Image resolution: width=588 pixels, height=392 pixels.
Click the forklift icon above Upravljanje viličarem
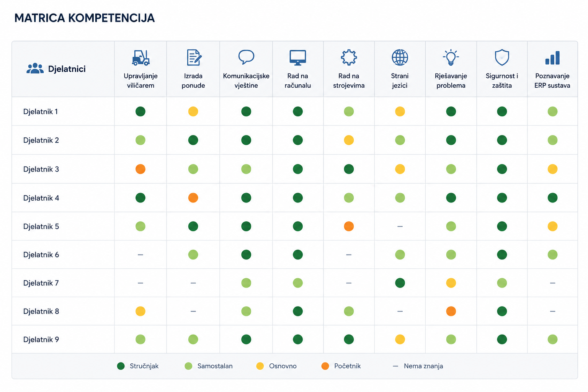(140, 57)
